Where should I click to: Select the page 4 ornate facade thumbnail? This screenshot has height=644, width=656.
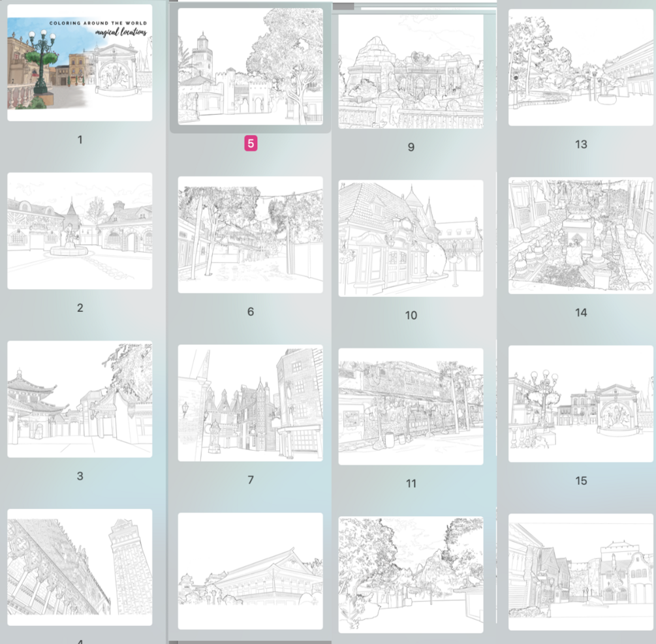80,567
